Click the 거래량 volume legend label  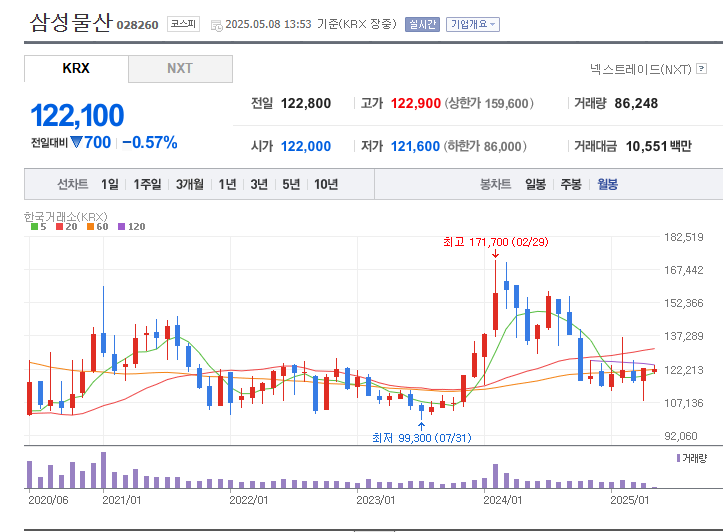(691, 458)
